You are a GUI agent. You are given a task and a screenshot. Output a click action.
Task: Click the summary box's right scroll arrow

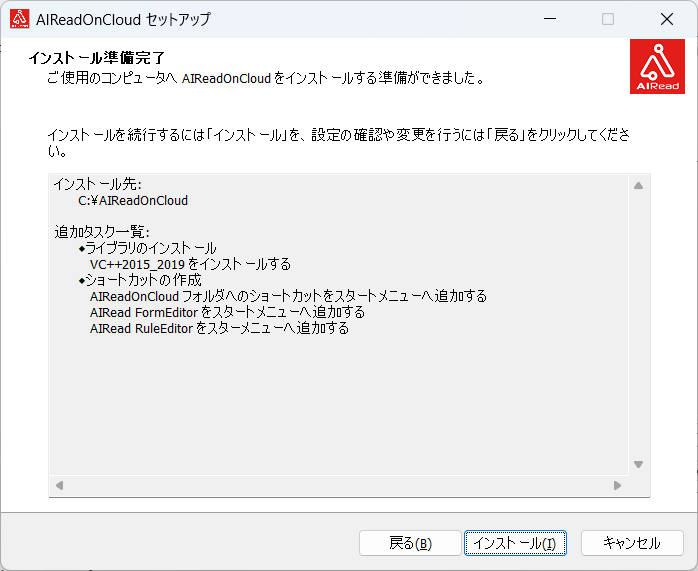617,485
